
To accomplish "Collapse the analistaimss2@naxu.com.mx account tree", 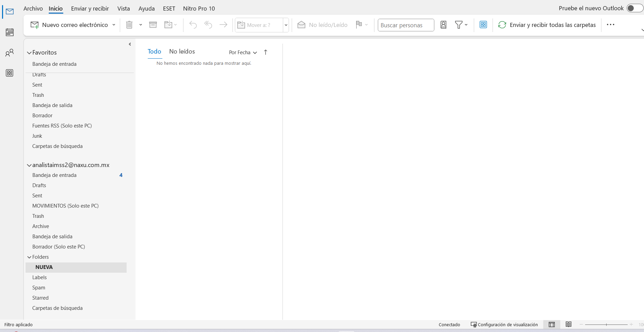I will [x=29, y=165].
